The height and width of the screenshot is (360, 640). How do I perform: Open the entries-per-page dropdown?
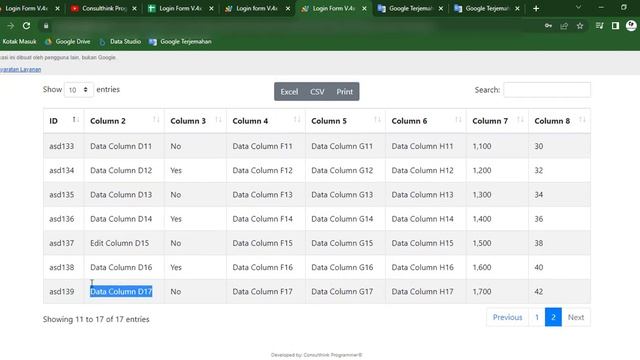click(x=78, y=90)
